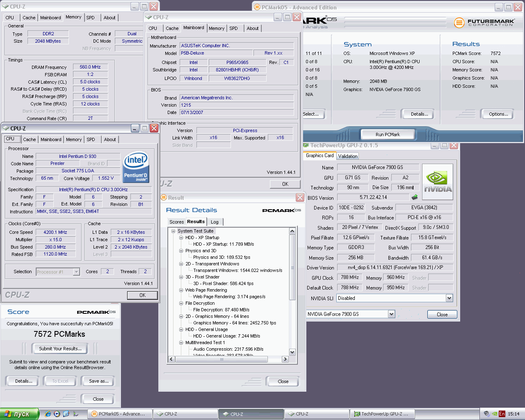The width and height of the screenshot is (525, 420).
Task: Click the En language indicator in the tray
Action: click(x=502, y=414)
